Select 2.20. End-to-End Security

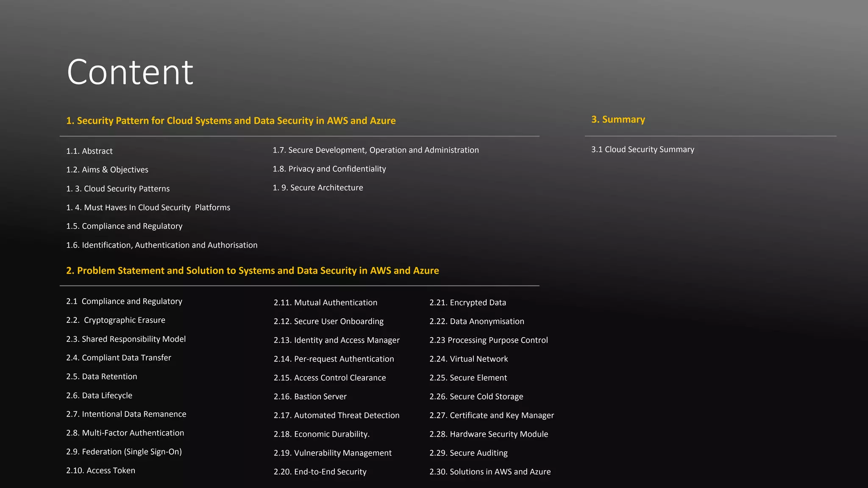[320, 472]
